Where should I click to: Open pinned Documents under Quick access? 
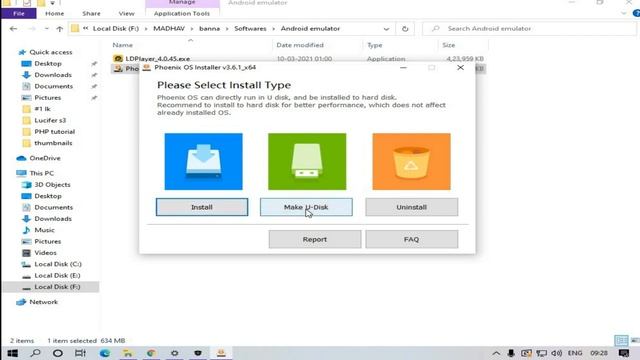pyautogui.click(x=53, y=87)
